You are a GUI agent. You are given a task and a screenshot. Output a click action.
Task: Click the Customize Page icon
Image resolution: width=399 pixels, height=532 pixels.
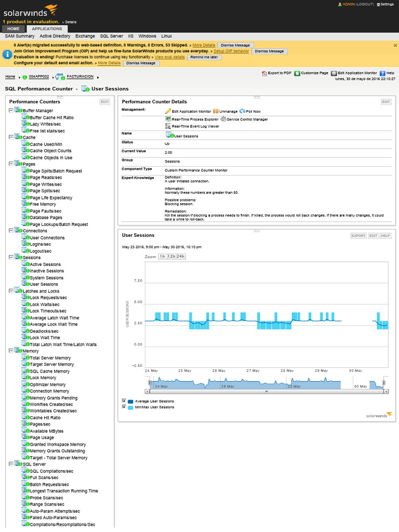pyautogui.click(x=297, y=74)
